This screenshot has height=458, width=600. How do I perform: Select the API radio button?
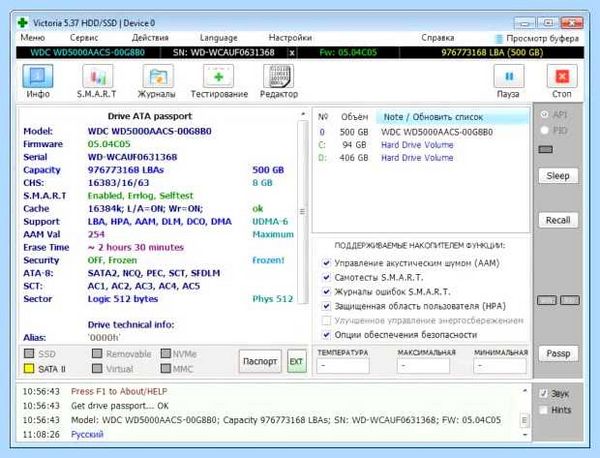(x=544, y=114)
